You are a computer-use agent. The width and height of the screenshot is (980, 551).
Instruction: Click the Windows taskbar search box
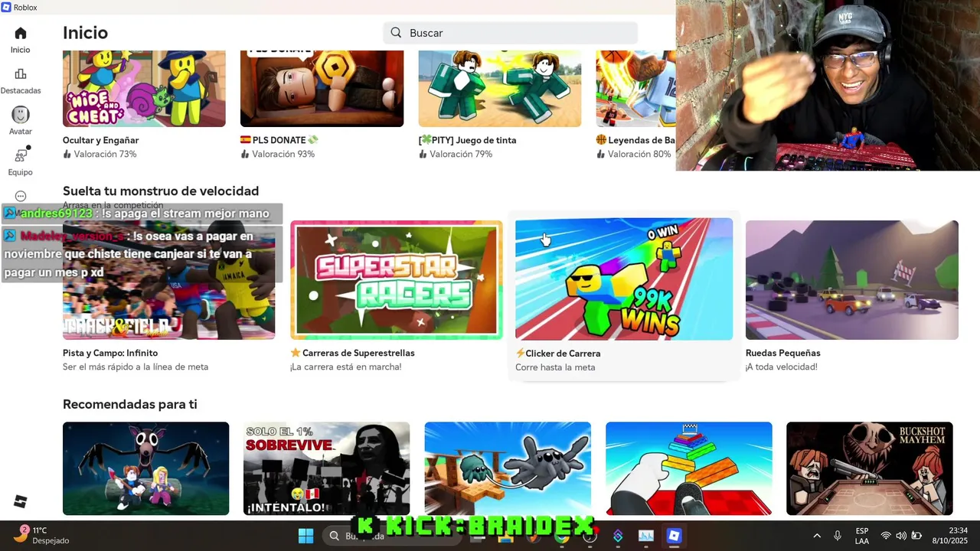click(393, 536)
